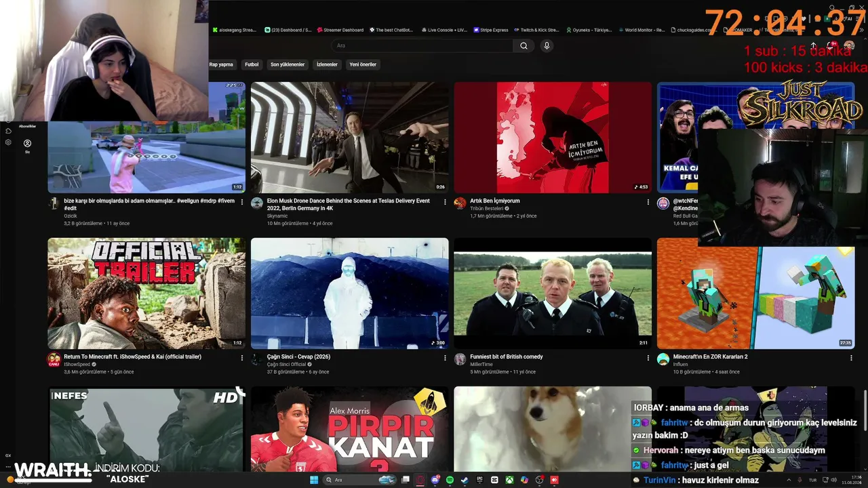This screenshot has width=868, height=488.
Task: Select the İzlenenler filter chip
Action: [x=327, y=64]
